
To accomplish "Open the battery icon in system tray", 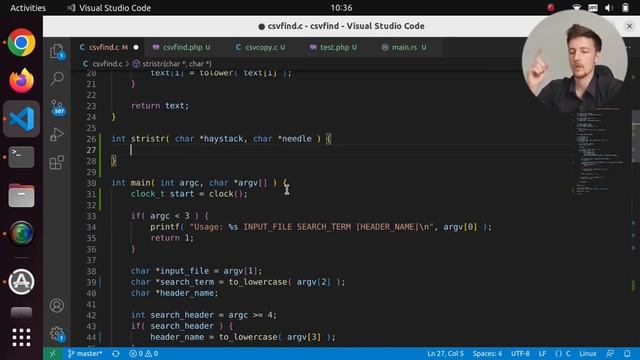I will [x=625, y=8].
